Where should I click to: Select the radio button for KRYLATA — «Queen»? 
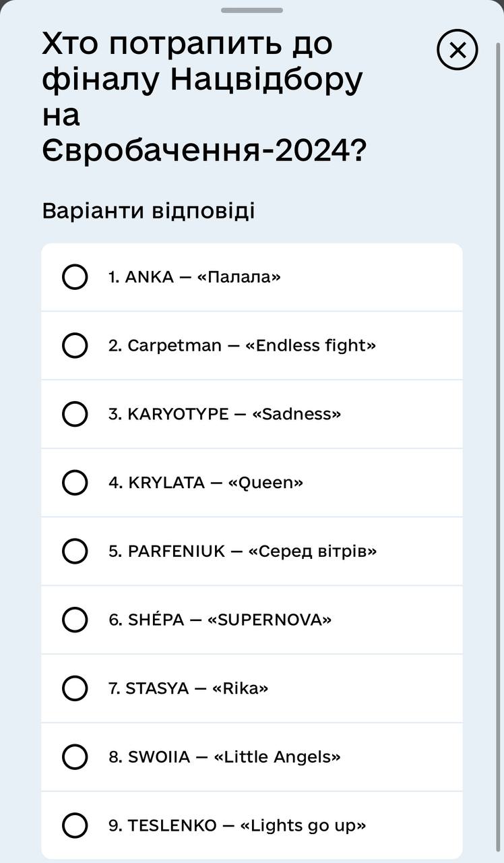tap(74, 483)
